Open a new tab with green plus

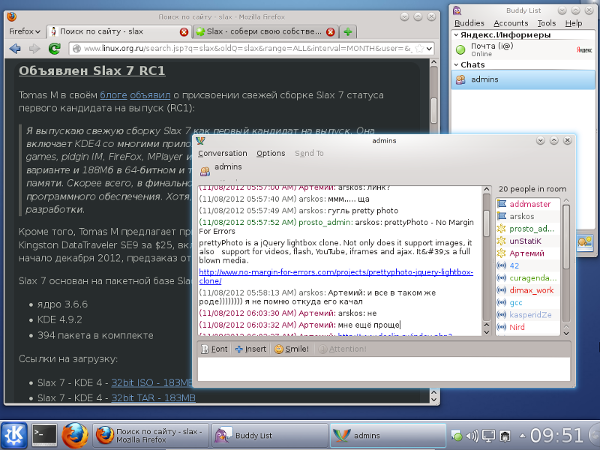point(348,32)
